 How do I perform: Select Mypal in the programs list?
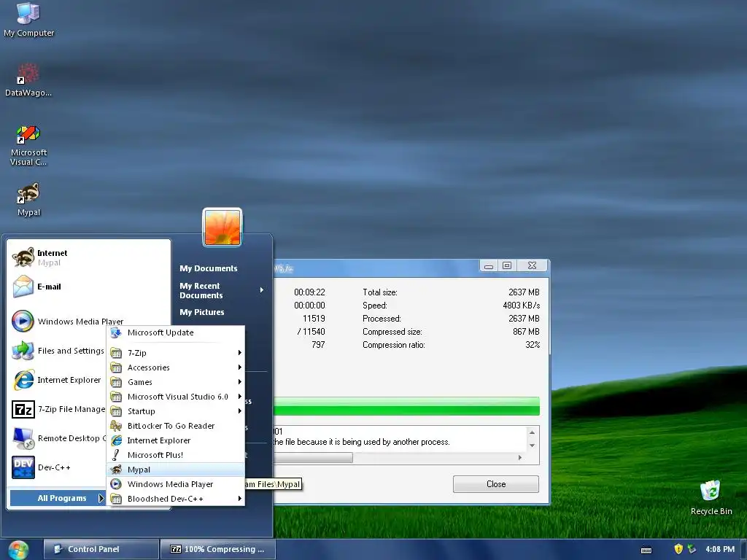click(x=176, y=470)
